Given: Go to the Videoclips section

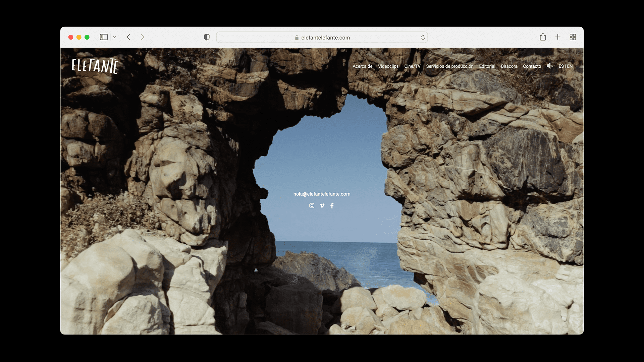Looking at the screenshot, I should (388, 66).
